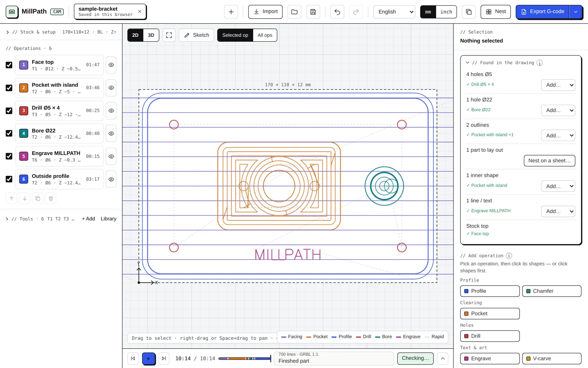This screenshot has width=588, height=368.
Task: Uncheck the Bore Ø22 operation
Action: coord(9,133)
